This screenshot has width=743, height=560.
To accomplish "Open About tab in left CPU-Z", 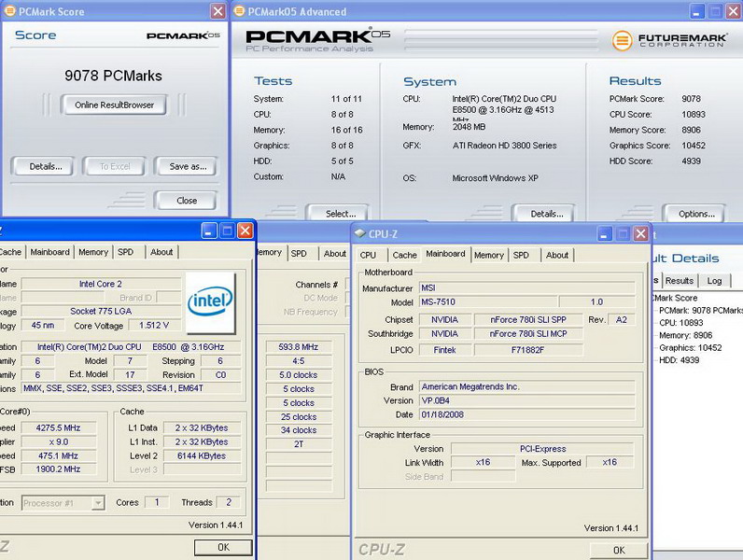I will coord(161,252).
